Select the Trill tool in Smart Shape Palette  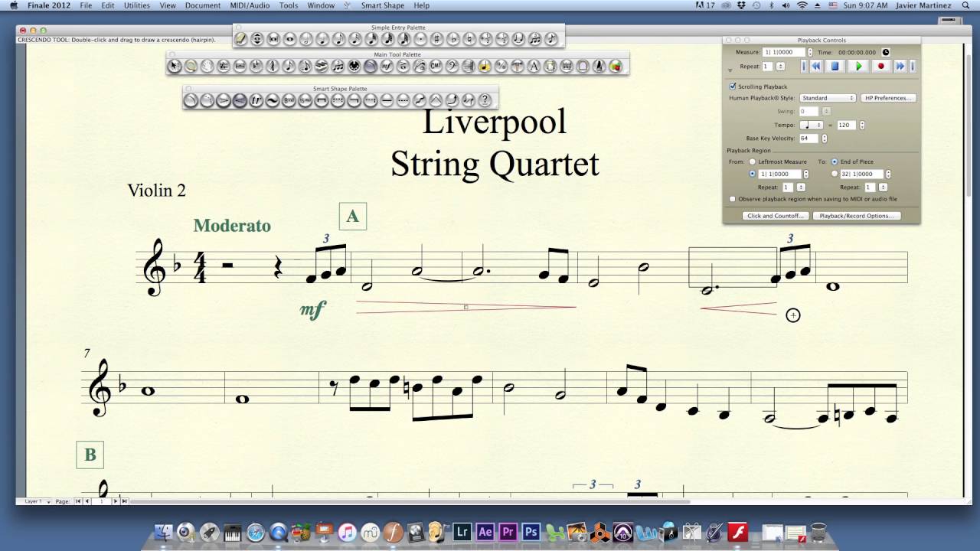[256, 100]
